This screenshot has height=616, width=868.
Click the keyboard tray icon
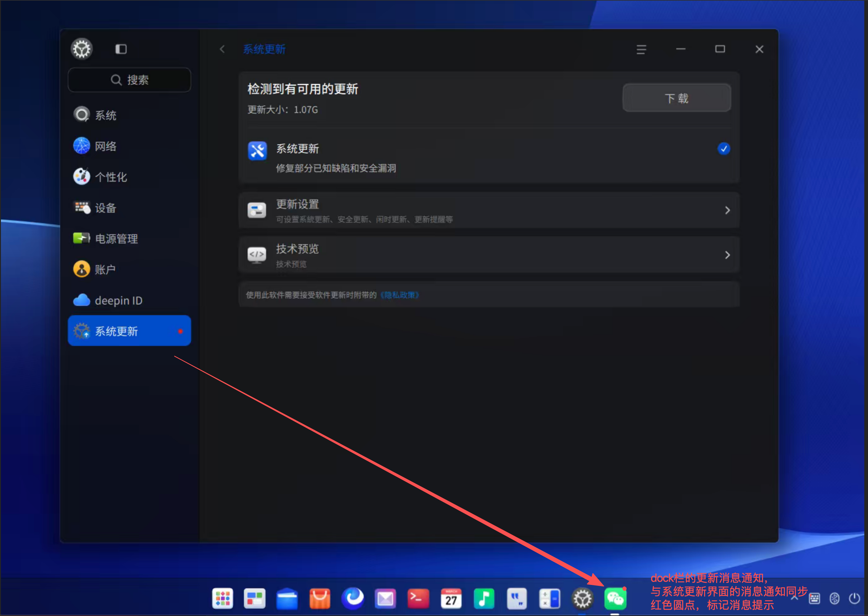(x=814, y=598)
